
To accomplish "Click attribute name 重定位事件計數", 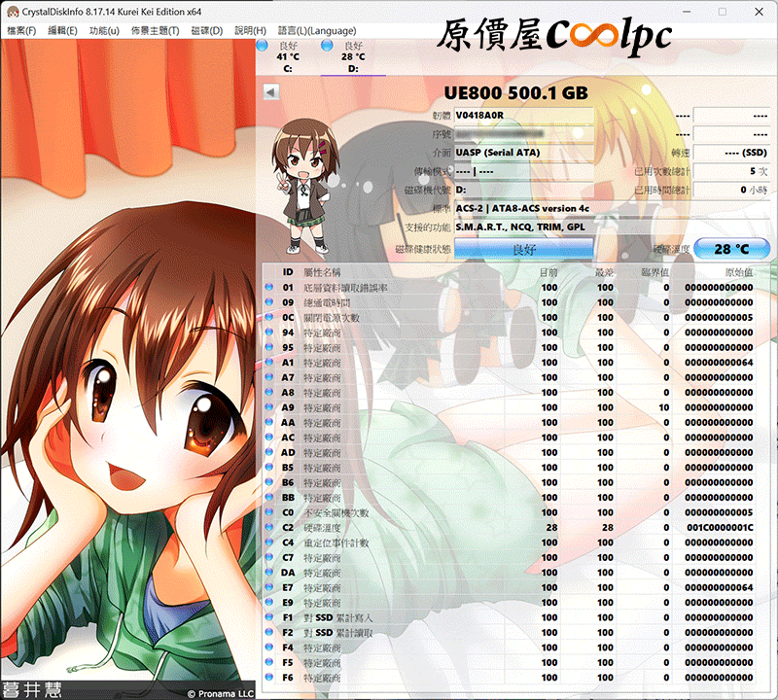I will coord(336,542).
